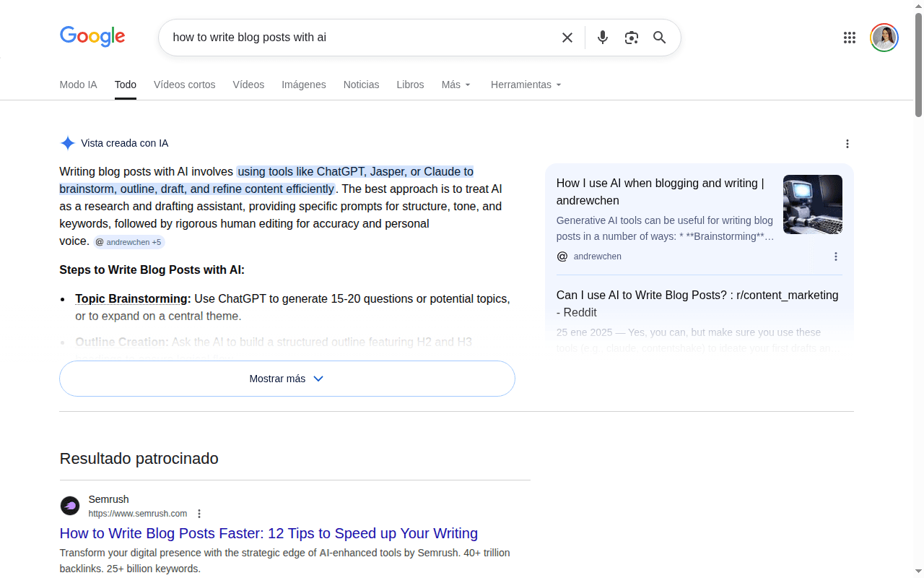Click 'Vista creada con IA' label
This screenshot has height=578, width=924.
125,143
